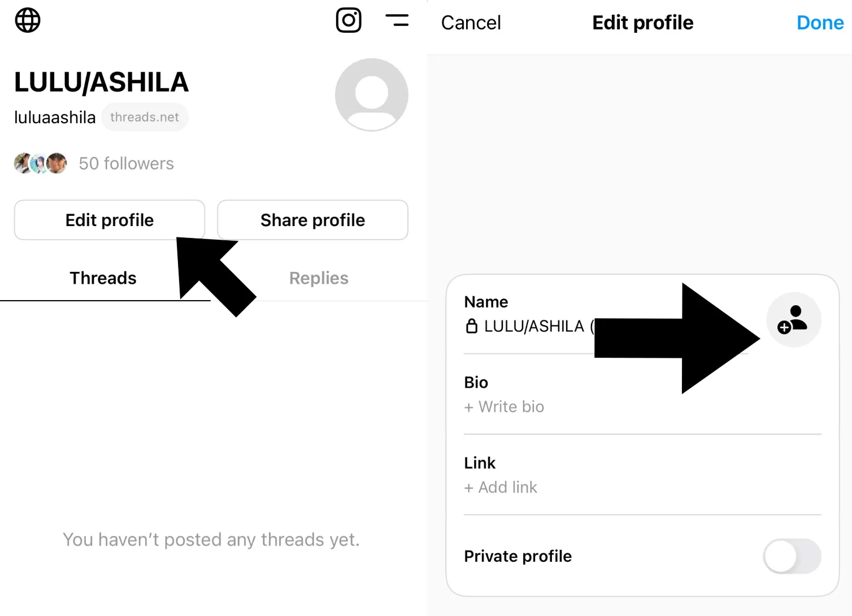The image size is (852, 616).
Task: Click the globe icon on profile
Action: pyautogui.click(x=28, y=21)
